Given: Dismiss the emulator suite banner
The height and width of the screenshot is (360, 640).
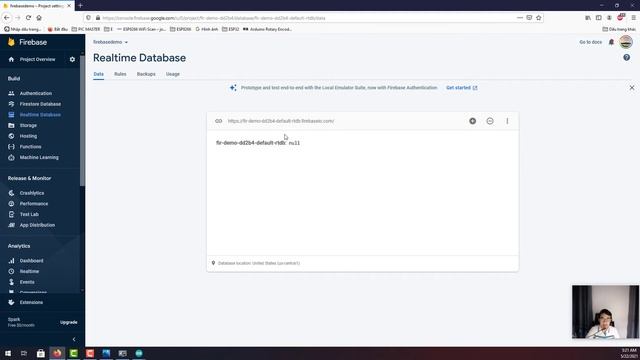Looking at the screenshot, I should click(632, 88).
